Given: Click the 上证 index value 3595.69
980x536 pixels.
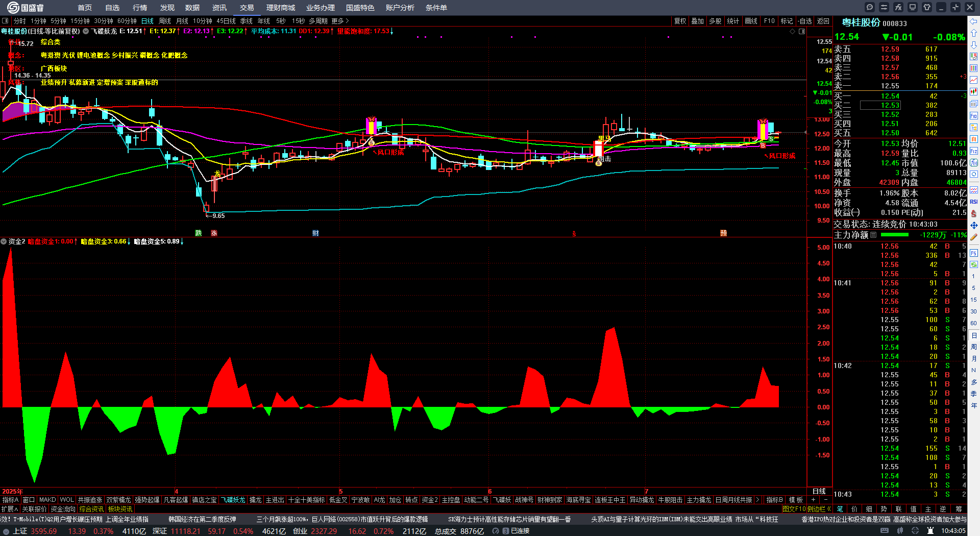Looking at the screenshot, I should [x=44, y=531].
